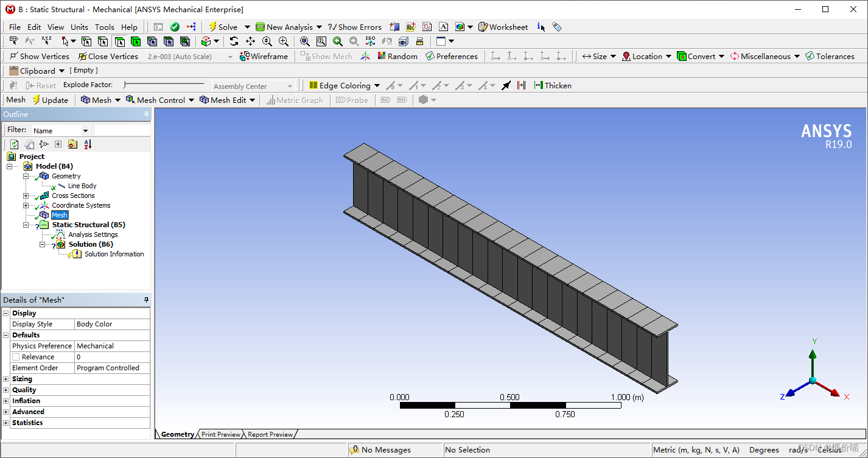Click the Print toolbar icon
The height and width of the screenshot is (458, 868).
(x=419, y=41)
